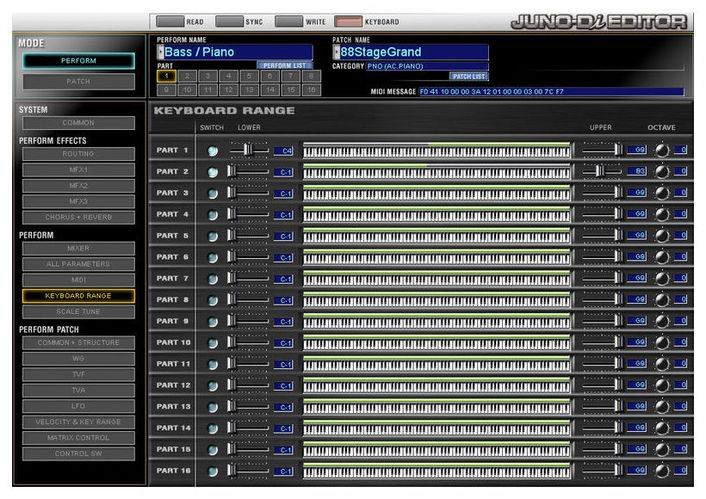This screenshot has height=499, width=706.
Task: Open the MIXER page
Action: coord(79,249)
